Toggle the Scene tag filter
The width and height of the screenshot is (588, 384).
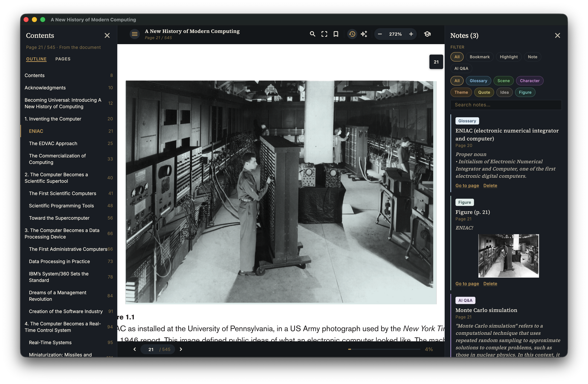503,81
